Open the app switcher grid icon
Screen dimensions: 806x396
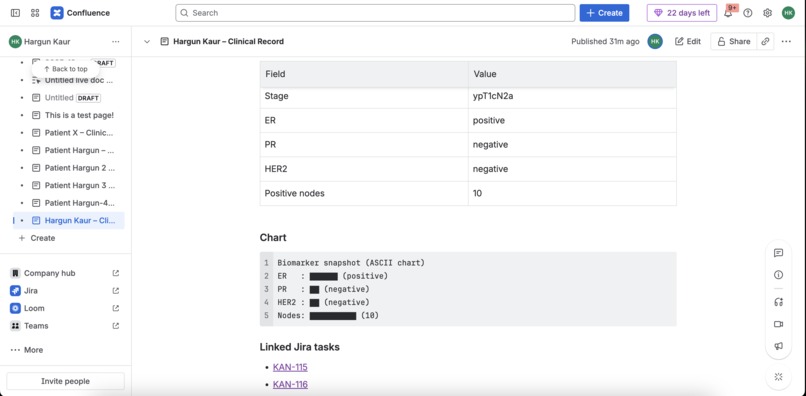pyautogui.click(x=35, y=13)
